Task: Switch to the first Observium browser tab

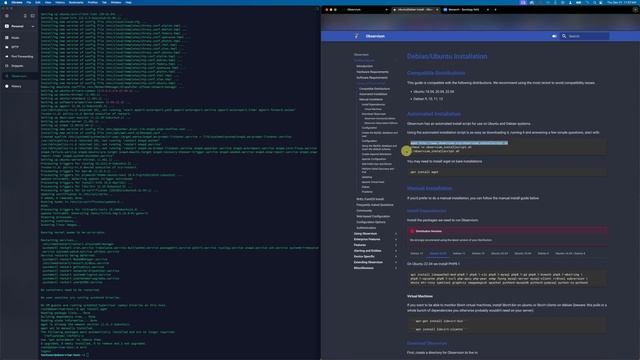Action: (365, 9)
